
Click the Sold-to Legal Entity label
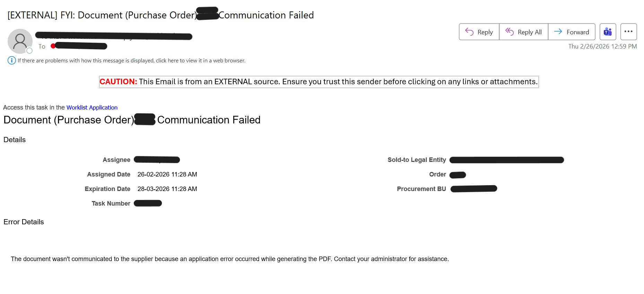click(x=417, y=160)
